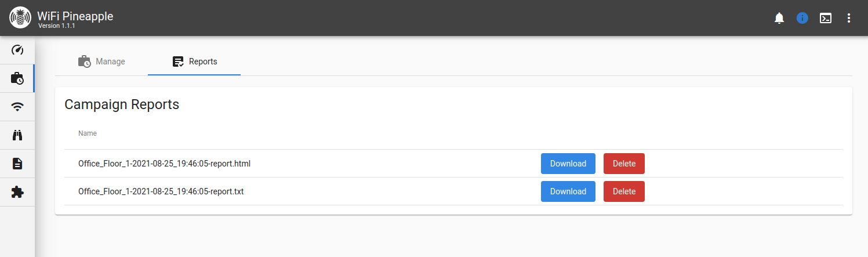The width and height of the screenshot is (868, 257).
Task: Click the WiFi Pineapple logo
Action: click(x=20, y=18)
